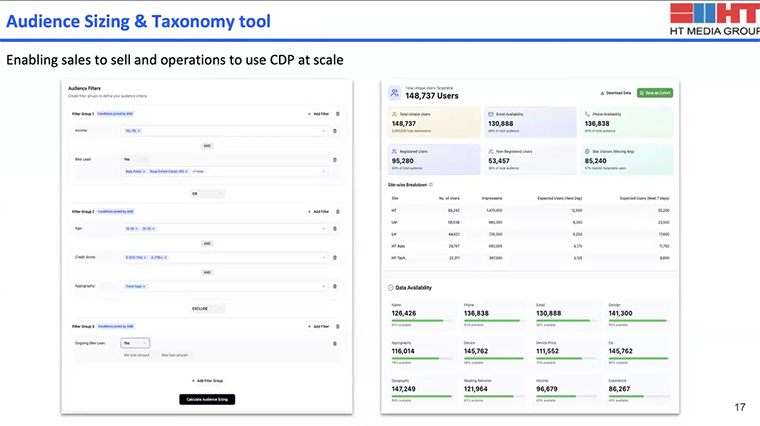The height and width of the screenshot is (426, 760).
Task: Delete the Appography filter row
Action: (x=334, y=286)
